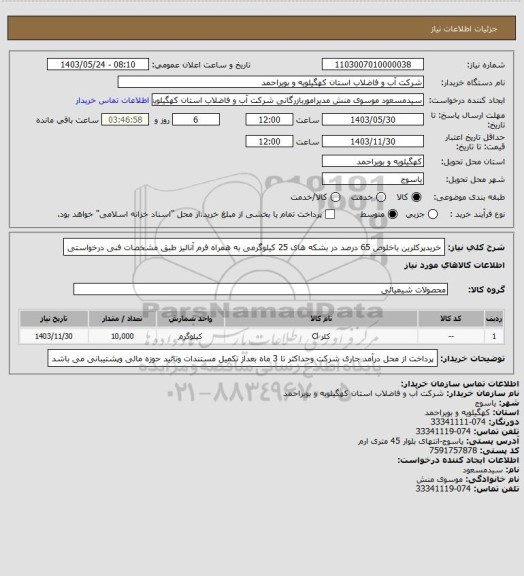
Task: Click the announcement date field 1403/05/24 - 08:10
Action: 98,65
